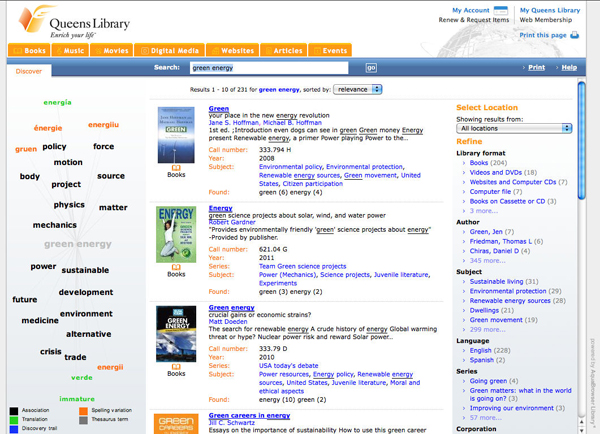Switch to the Websites tab
This screenshot has width=600, height=434.
[x=233, y=50]
